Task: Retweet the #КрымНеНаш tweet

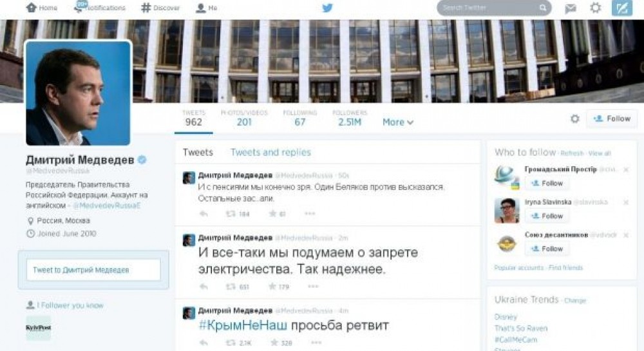Action: coord(231,343)
